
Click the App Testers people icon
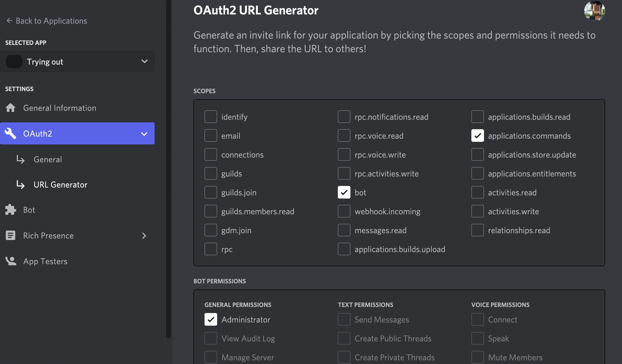(11, 261)
